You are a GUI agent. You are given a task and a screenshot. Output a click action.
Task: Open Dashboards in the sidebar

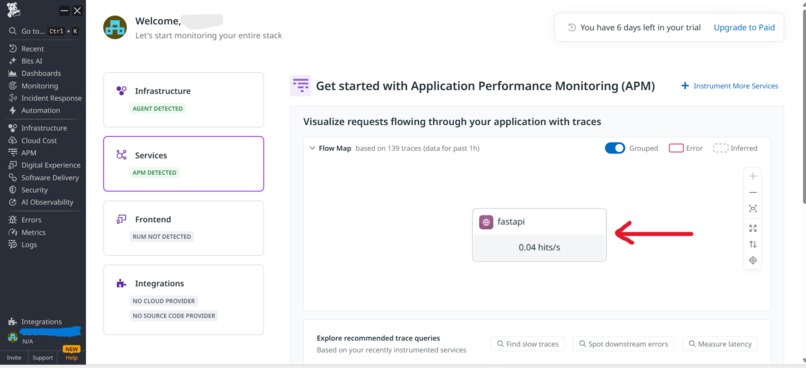[x=41, y=73]
